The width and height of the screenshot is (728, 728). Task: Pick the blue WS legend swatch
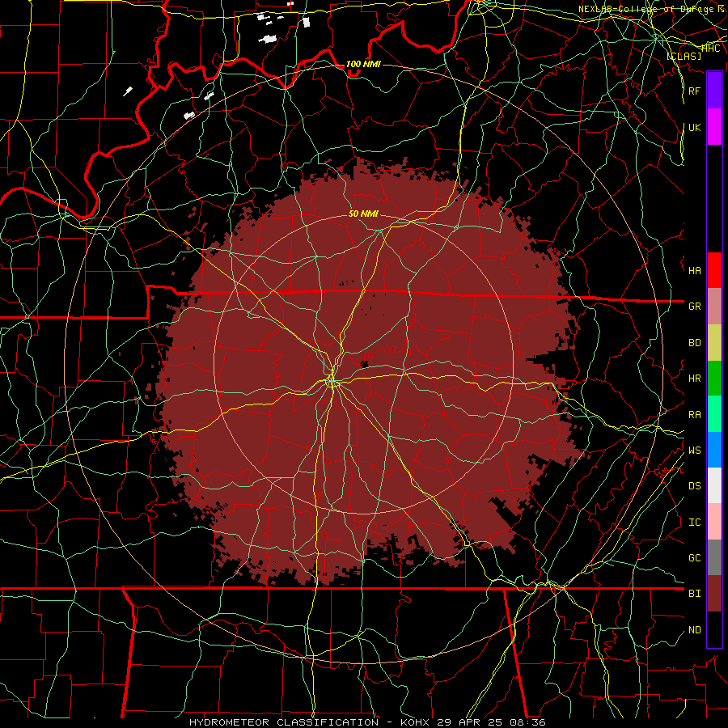(x=714, y=450)
